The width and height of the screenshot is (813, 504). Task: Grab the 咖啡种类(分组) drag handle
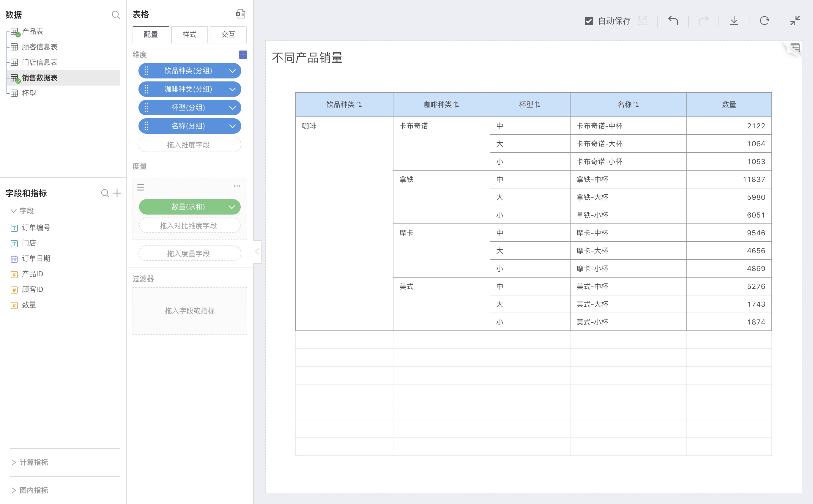pos(146,89)
